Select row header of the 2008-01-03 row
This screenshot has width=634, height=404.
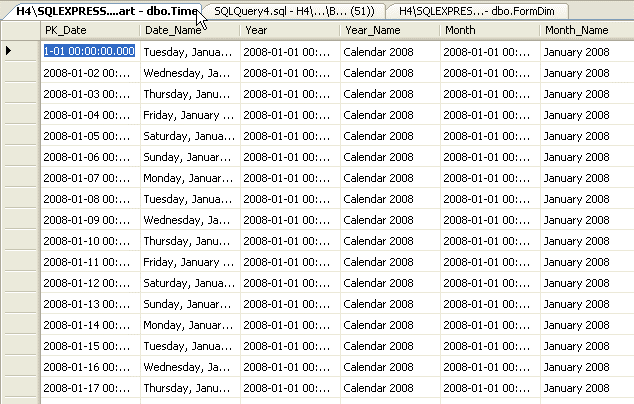(x=20, y=93)
